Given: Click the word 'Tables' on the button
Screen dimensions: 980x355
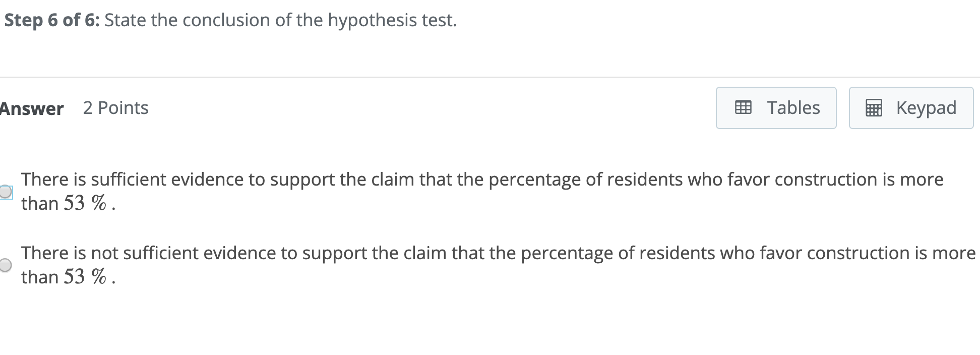Looking at the screenshot, I should (x=793, y=108).
